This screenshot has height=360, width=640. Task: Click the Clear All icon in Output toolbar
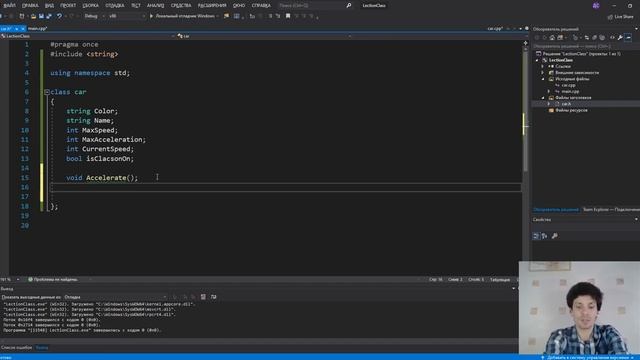click(203, 297)
